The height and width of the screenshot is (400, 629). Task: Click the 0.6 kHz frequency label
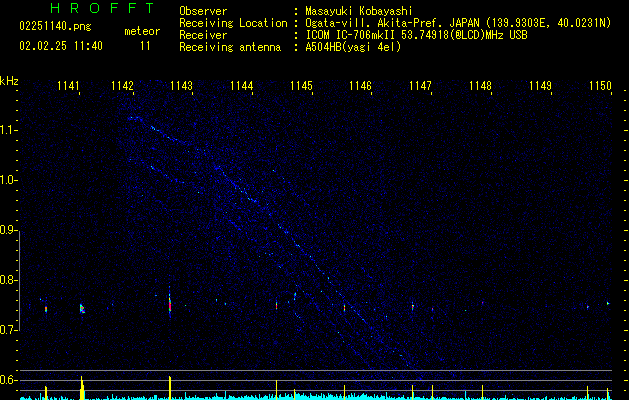coord(8,380)
